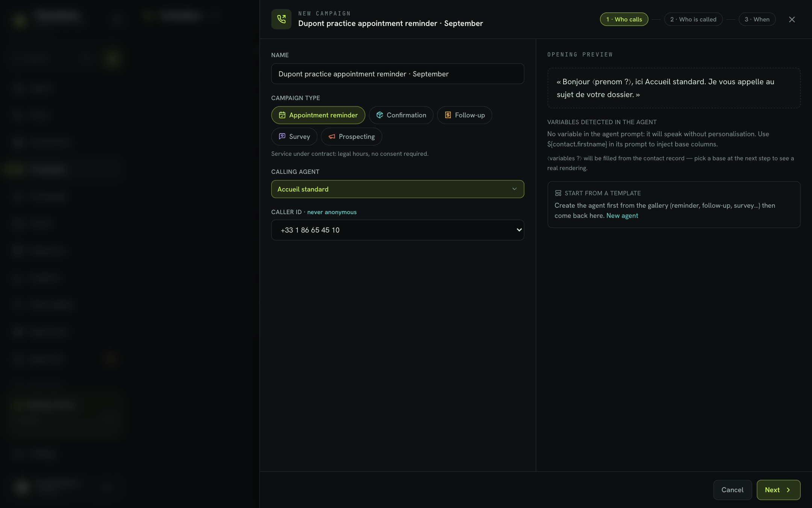This screenshot has width=812, height=508.
Task: Click into the campaign Name field
Action: [x=398, y=74]
